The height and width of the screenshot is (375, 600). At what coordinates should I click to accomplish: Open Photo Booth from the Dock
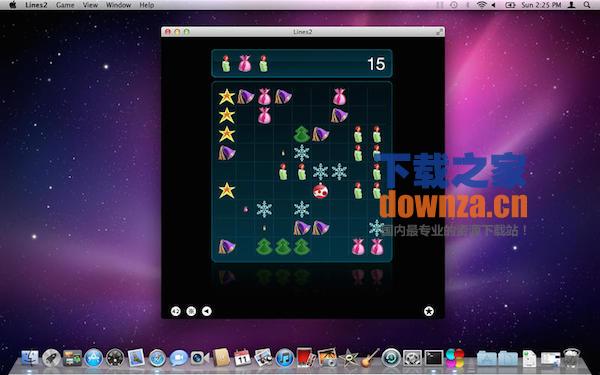305,357
